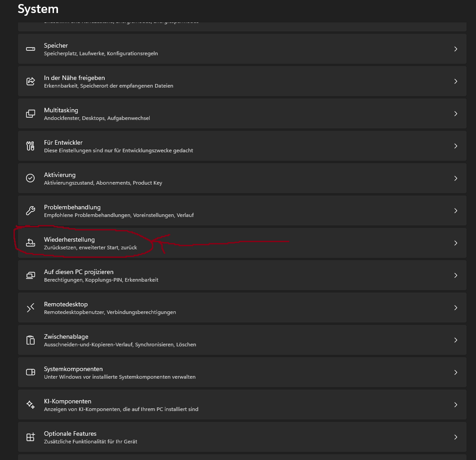Click the Speicher drive icon

(x=31, y=49)
